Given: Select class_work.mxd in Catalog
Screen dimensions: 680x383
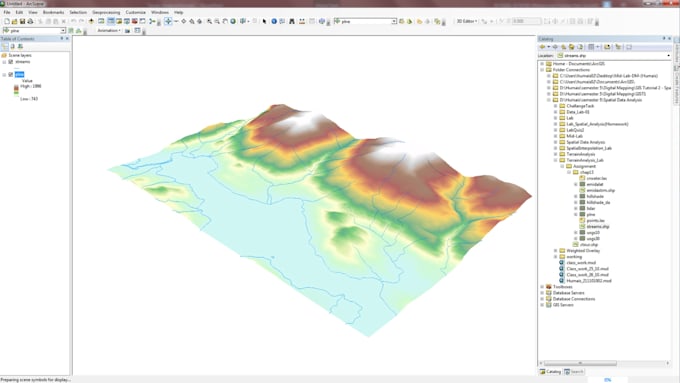Looking at the screenshot, I should pos(581,263).
